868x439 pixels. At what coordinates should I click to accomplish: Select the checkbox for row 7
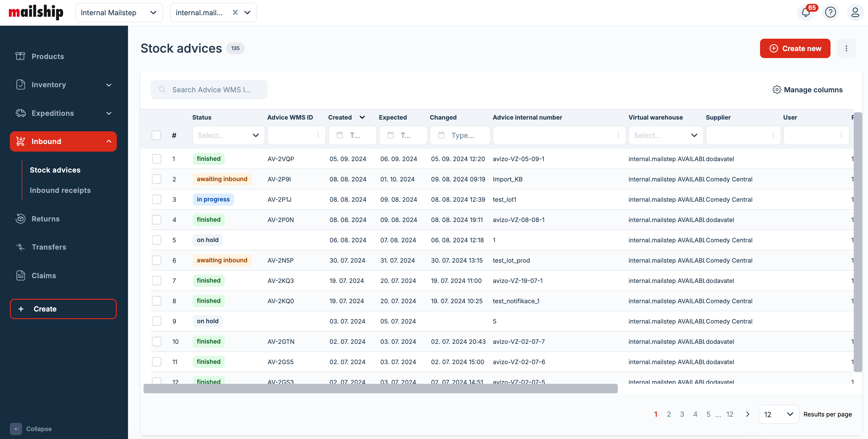[156, 280]
